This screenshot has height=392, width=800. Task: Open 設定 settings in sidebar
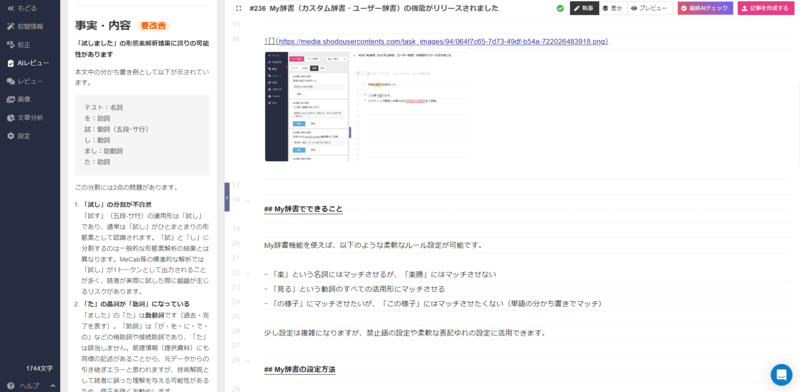tap(19, 136)
